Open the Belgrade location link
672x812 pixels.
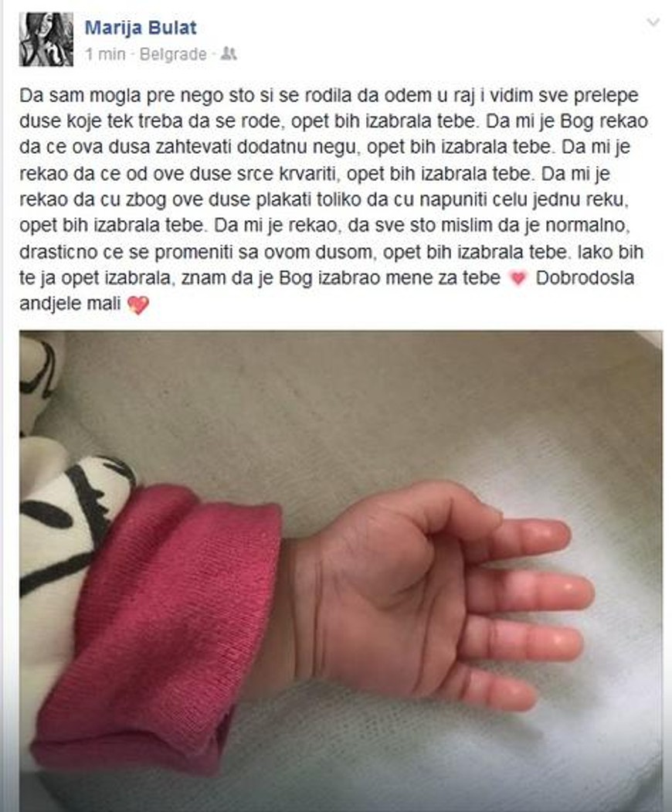tap(173, 54)
